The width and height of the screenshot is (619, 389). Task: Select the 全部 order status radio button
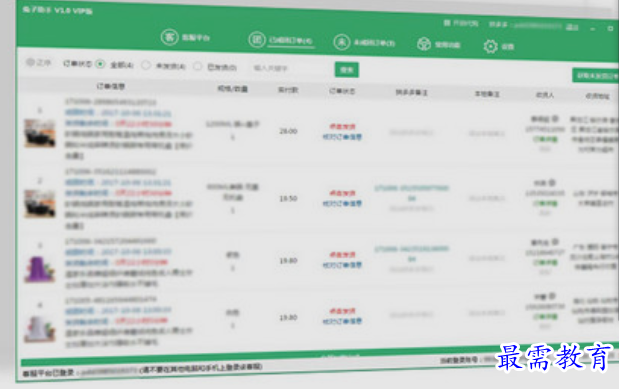coord(100,64)
